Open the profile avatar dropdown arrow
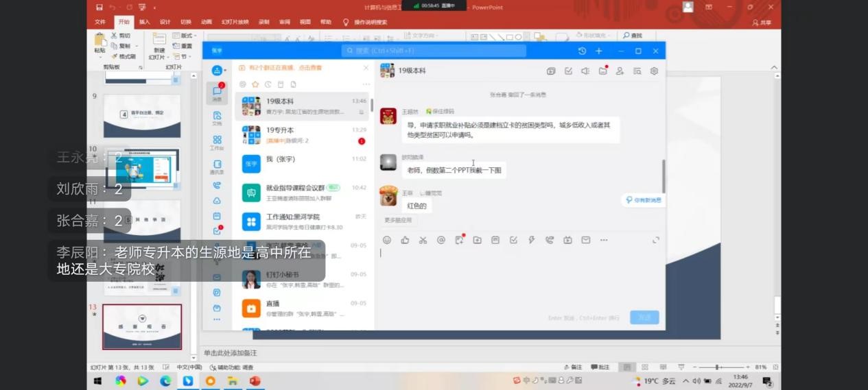The width and height of the screenshot is (868, 390). 224,71
